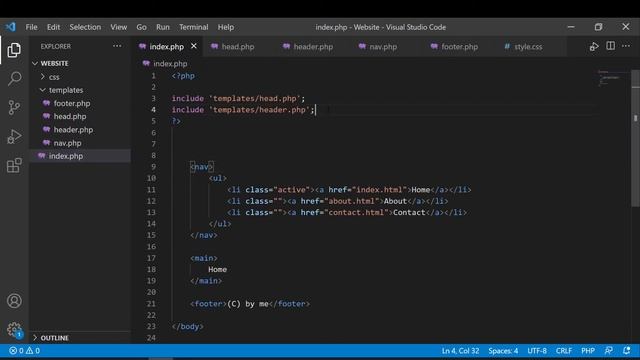Image resolution: width=640 pixels, height=360 pixels.
Task: Click 'templates/head.php' string on line 3
Action: pyautogui.click(x=255, y=98)
